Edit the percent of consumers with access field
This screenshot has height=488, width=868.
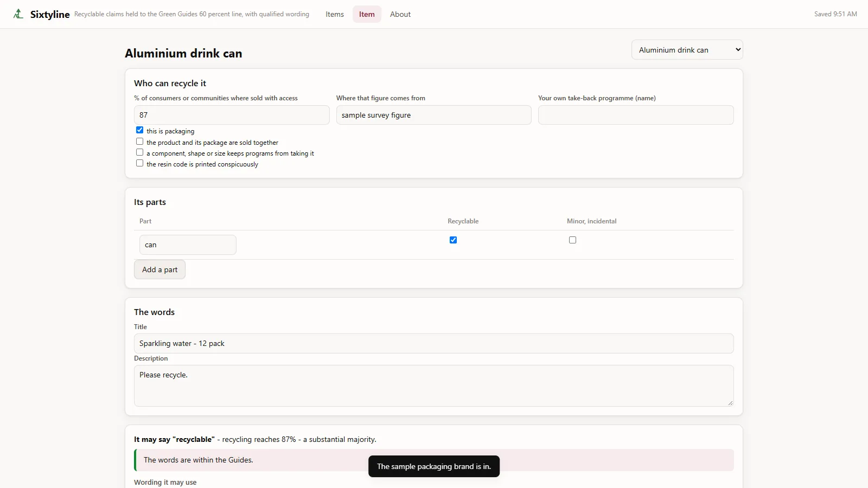(x=232, y=115)
